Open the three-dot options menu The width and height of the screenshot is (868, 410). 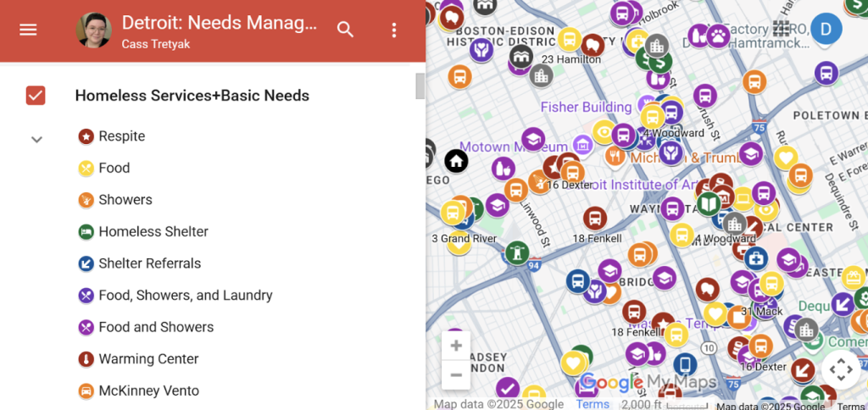(393, 30)
